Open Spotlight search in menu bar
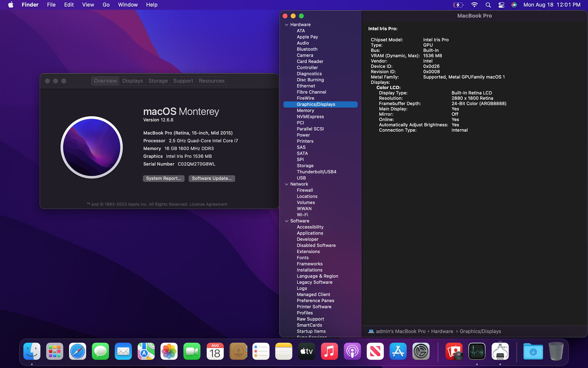 coord(488,5)
